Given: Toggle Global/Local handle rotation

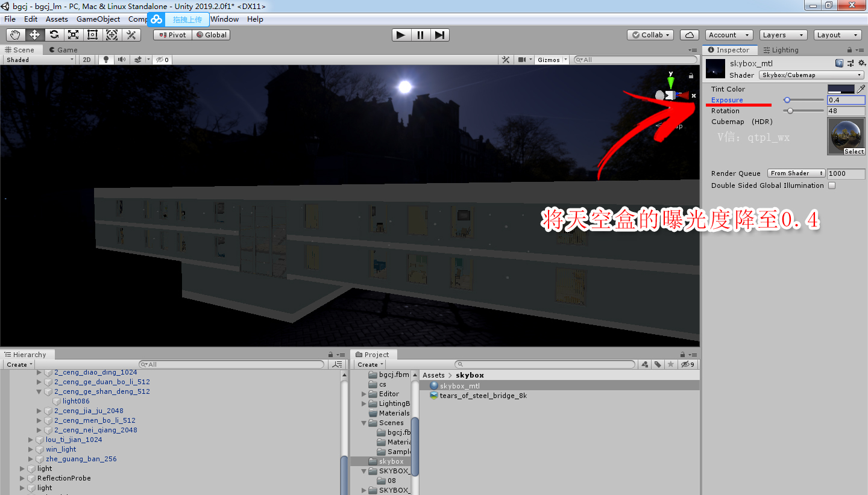Looking at the screenshot, I should 211,35.
